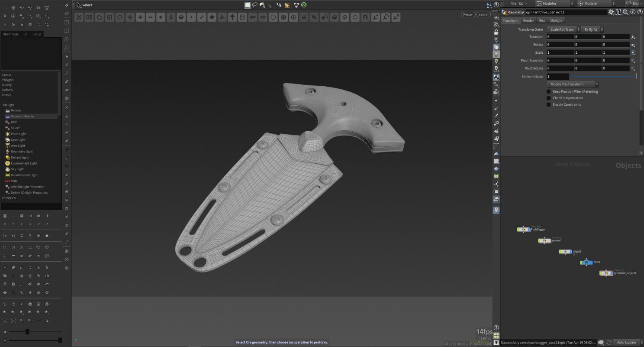Click the plus (grow) icon in viewport toolbar

coord(140,17)
